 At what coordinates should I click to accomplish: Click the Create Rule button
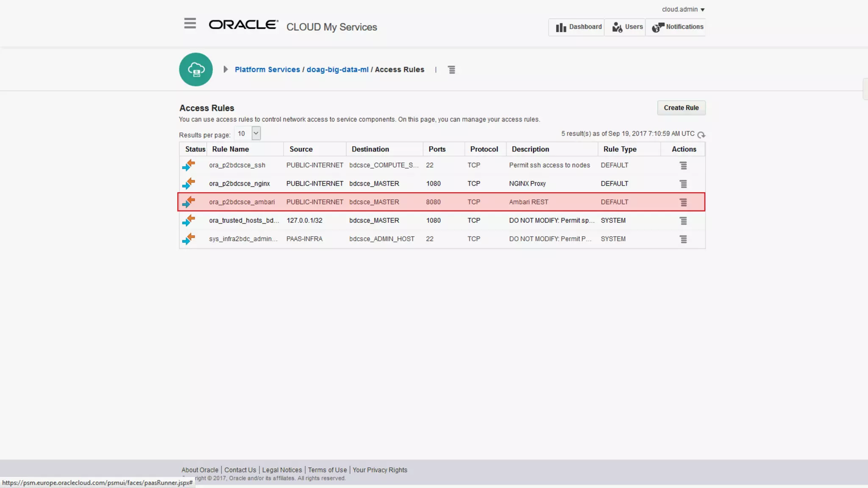681,108
